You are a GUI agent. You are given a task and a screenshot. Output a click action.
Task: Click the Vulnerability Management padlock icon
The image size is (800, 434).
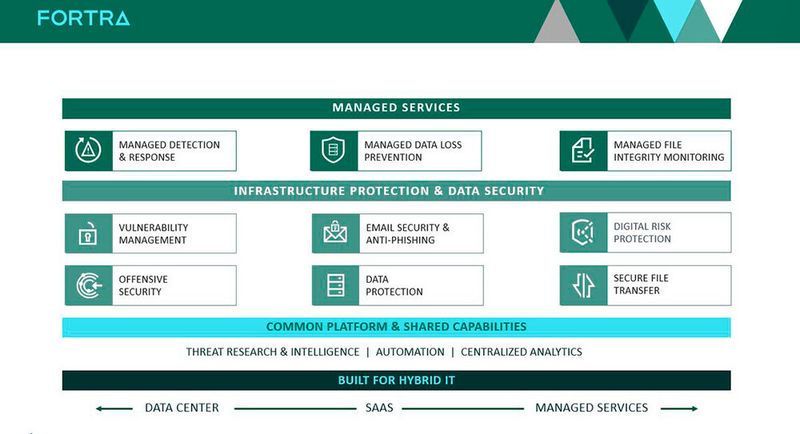point(88,234)
